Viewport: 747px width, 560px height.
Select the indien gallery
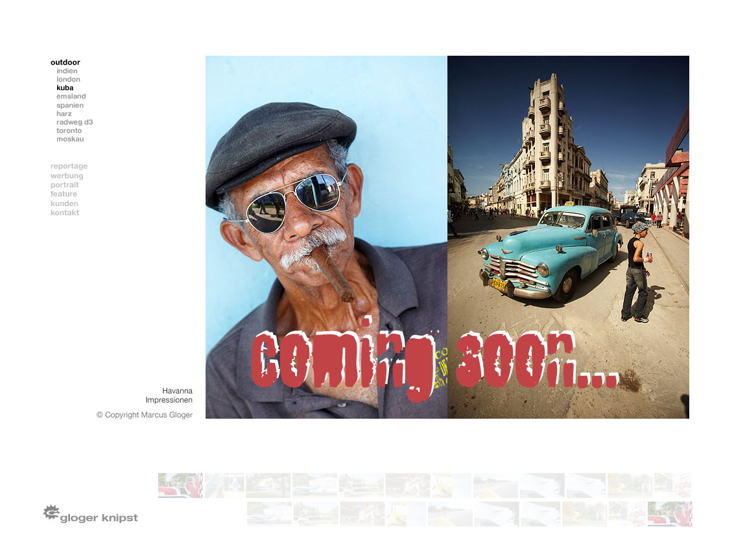(67, 71)
